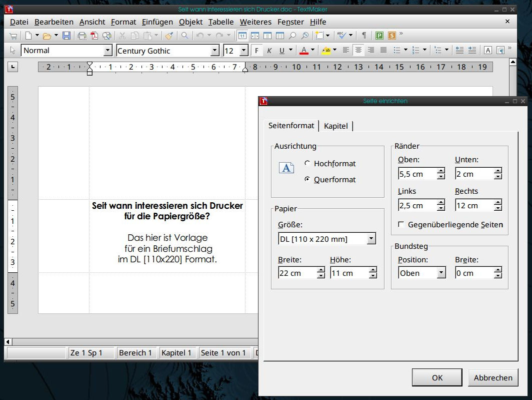The width and height of the screenshot is (532, 400).
Task: Export document as PDF icon
Action: tap(95, 36)
